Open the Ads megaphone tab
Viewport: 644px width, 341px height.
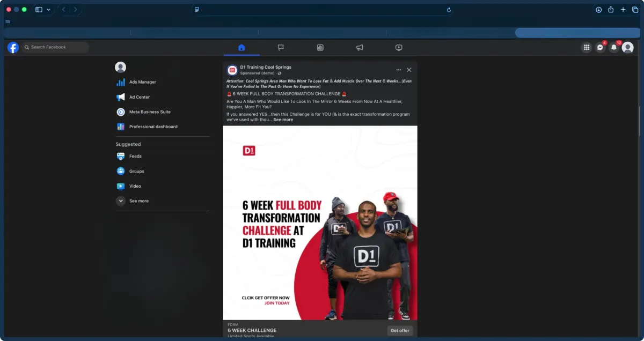[x=360, y=47]
